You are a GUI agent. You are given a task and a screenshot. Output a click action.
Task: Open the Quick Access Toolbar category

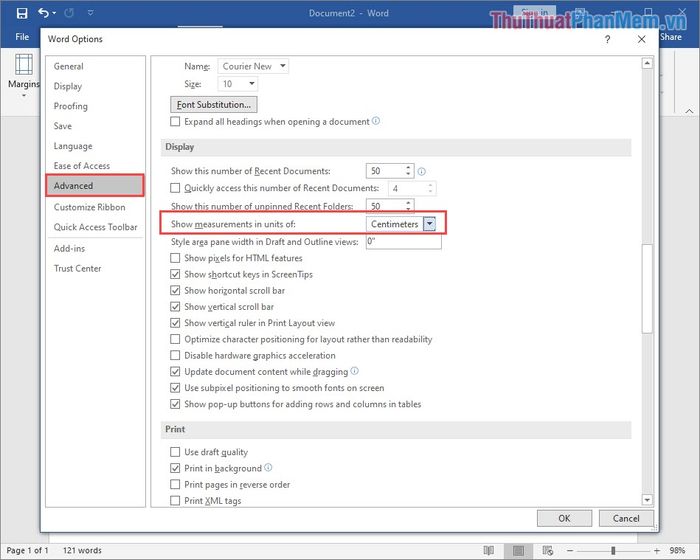96,227
